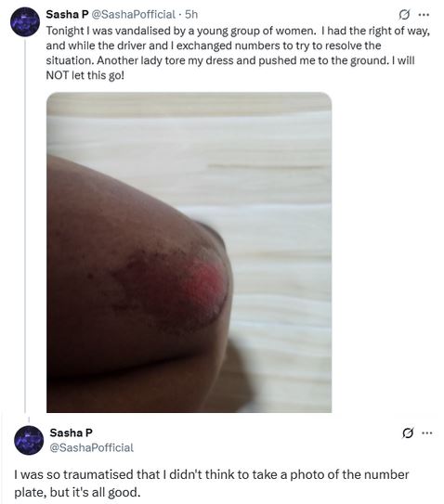Click the 'Tonight I was vandalised' tweet text
Screen dimensions: 444x504
click(x=238, y=53)
